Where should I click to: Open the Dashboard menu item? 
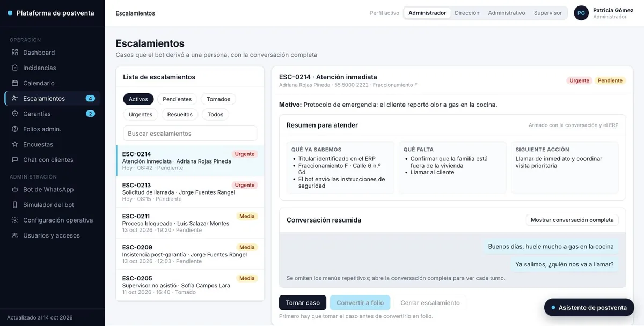52,53
